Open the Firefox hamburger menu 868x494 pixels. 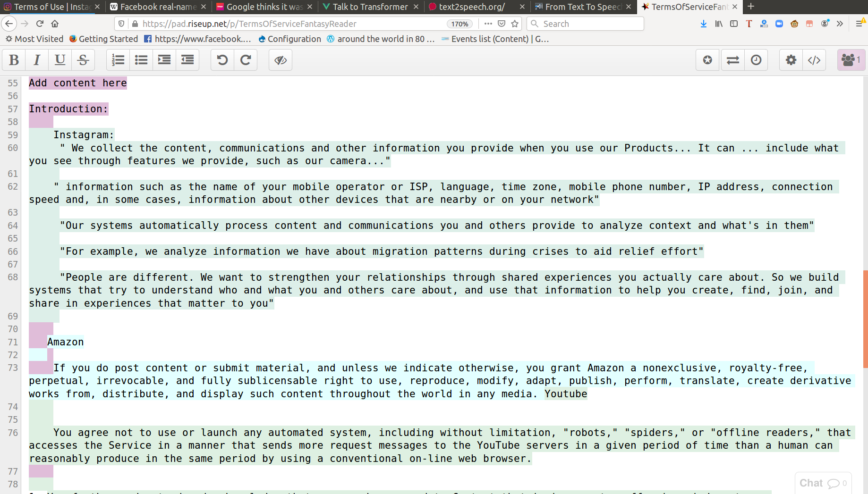859,24
